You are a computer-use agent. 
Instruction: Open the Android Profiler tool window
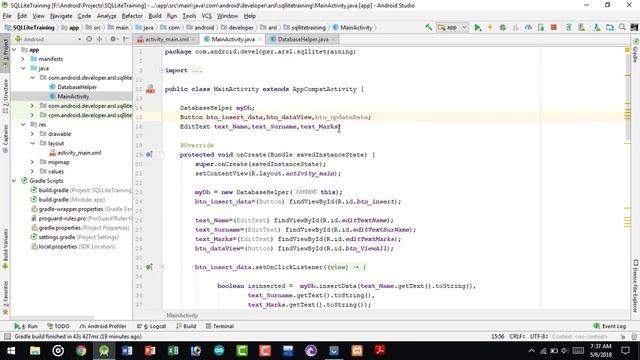pyautogui.click(x=103, y=326)
